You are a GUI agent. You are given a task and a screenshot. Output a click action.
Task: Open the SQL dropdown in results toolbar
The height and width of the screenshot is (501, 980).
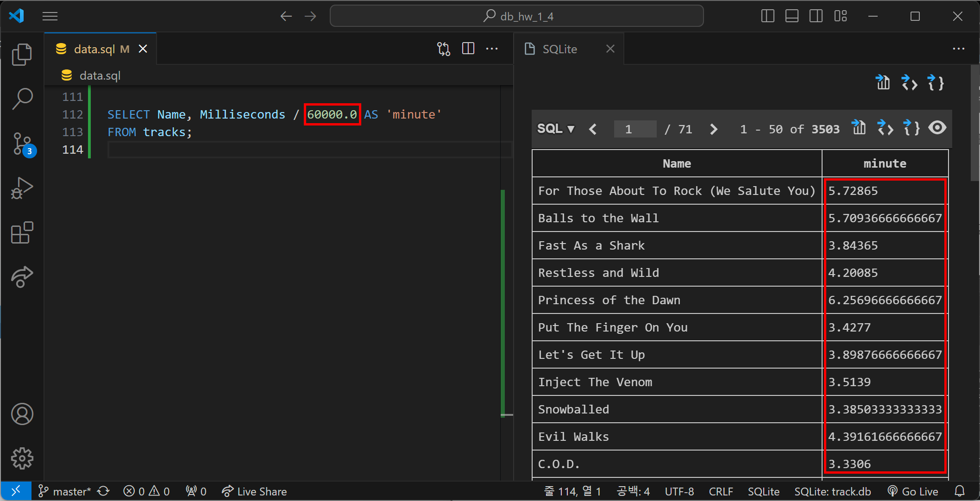pos(556,129)
